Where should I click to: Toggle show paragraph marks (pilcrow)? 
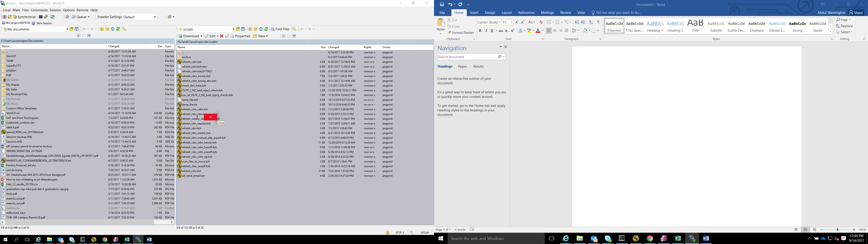pyautogui.click(x=598, y=22)
